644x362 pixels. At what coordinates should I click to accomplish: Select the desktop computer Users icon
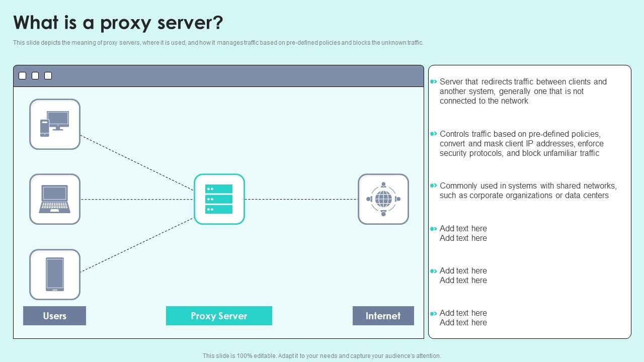point(55,124)
